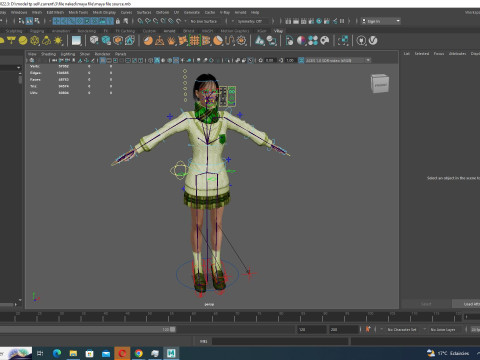Switch to the Arnold shelf tab
Viewport: 480px width, 360px height.
[x=169, y=31]
